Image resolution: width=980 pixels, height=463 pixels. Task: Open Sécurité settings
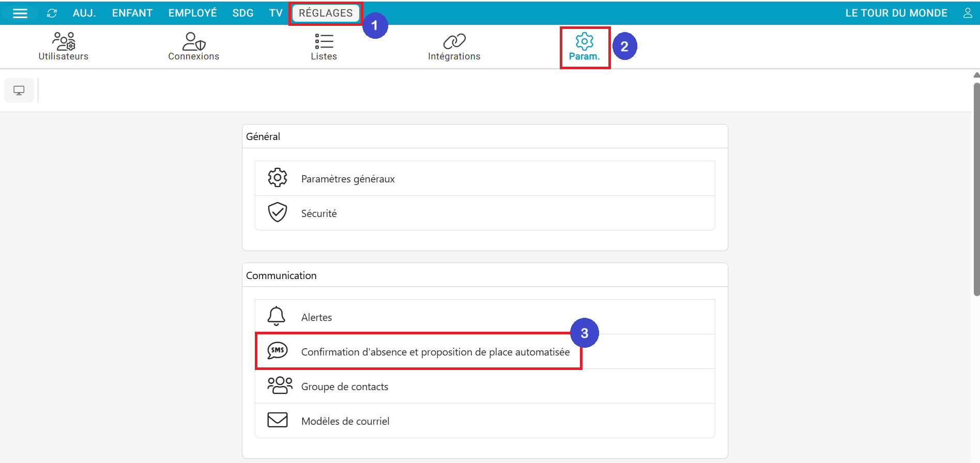tap(319, 213)
